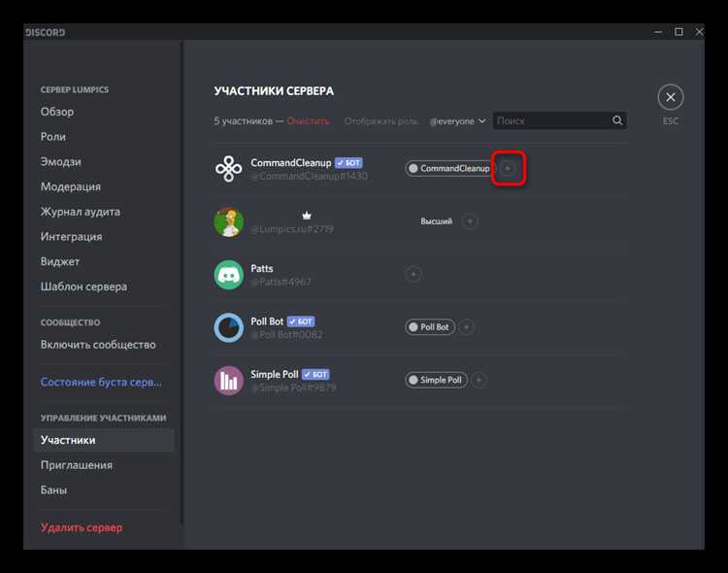Click the Homer avatar of Lumpics.ru
Viewport: 728px width, 573px height.
coord(228,221)
